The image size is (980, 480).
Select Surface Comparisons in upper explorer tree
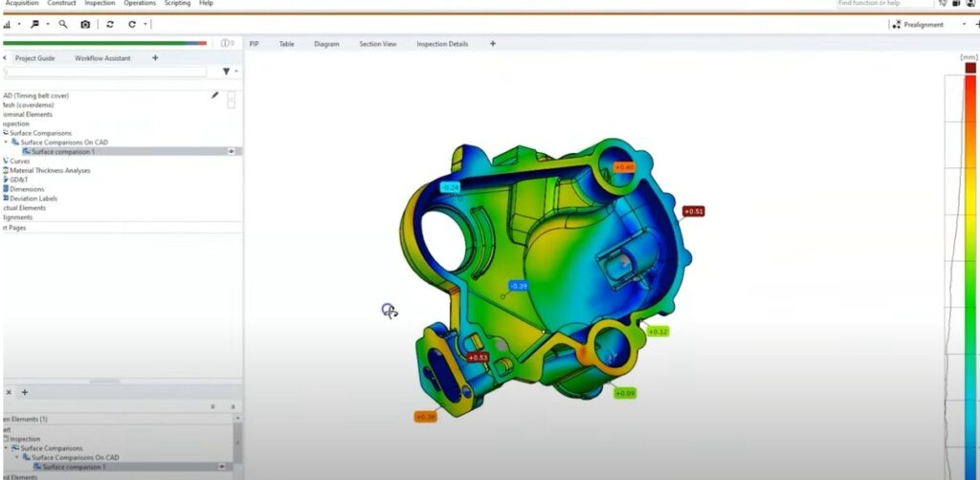pyautogui.click(x=40, y=133)
